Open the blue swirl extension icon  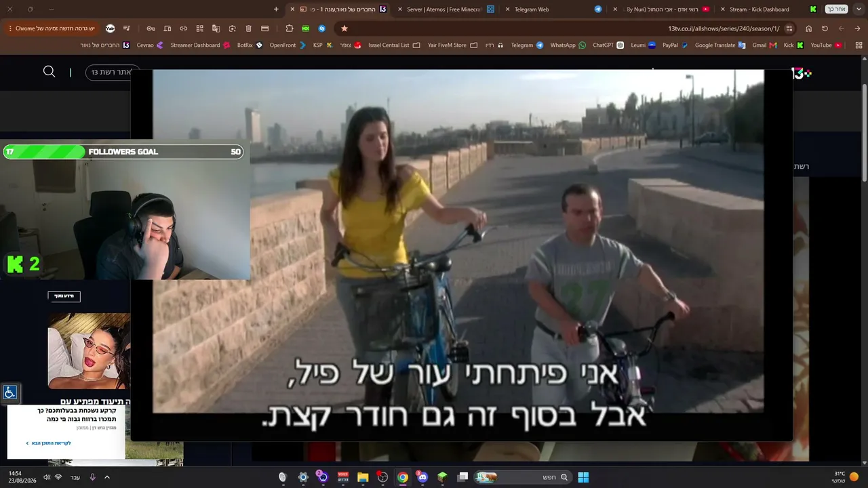pyautogui.click(x=322, y=28)
